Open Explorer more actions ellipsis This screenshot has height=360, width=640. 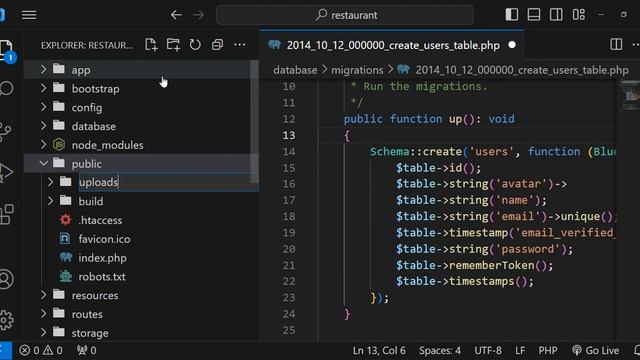click(240, 45)
